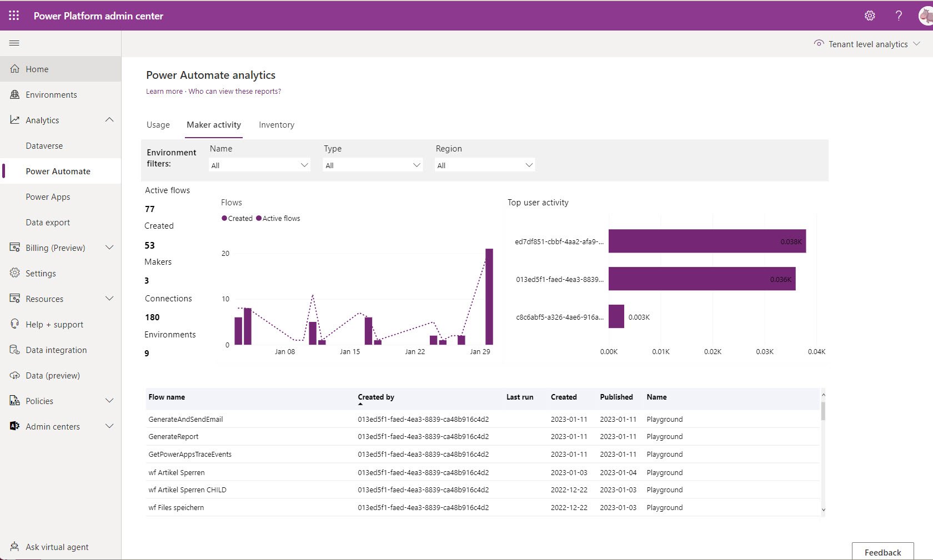
Task: Click the Ask virtual agent icon
Action: (x=15, y=547)
